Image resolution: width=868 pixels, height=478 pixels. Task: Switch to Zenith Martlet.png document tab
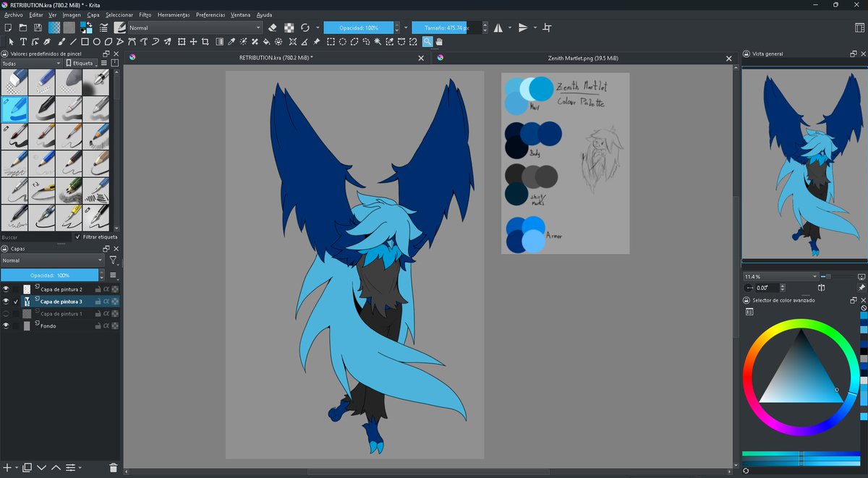click(582, 58)
